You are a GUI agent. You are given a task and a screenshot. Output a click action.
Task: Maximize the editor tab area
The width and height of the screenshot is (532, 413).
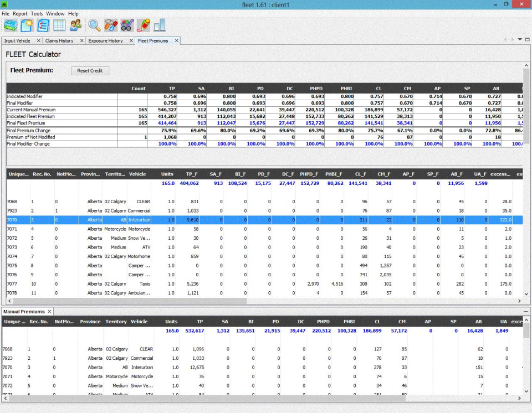pos(527,39)
